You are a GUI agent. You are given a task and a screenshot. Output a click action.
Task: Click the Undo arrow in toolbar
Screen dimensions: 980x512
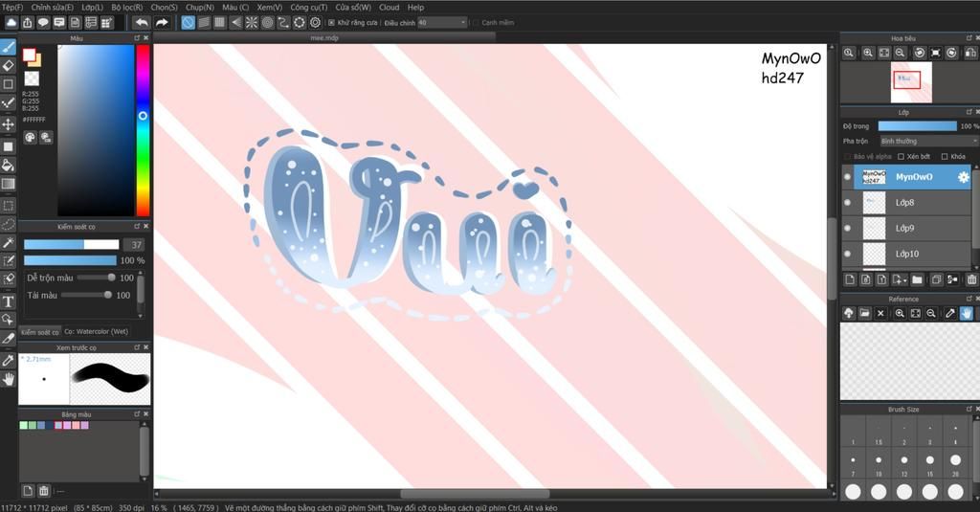coord(142,23)
